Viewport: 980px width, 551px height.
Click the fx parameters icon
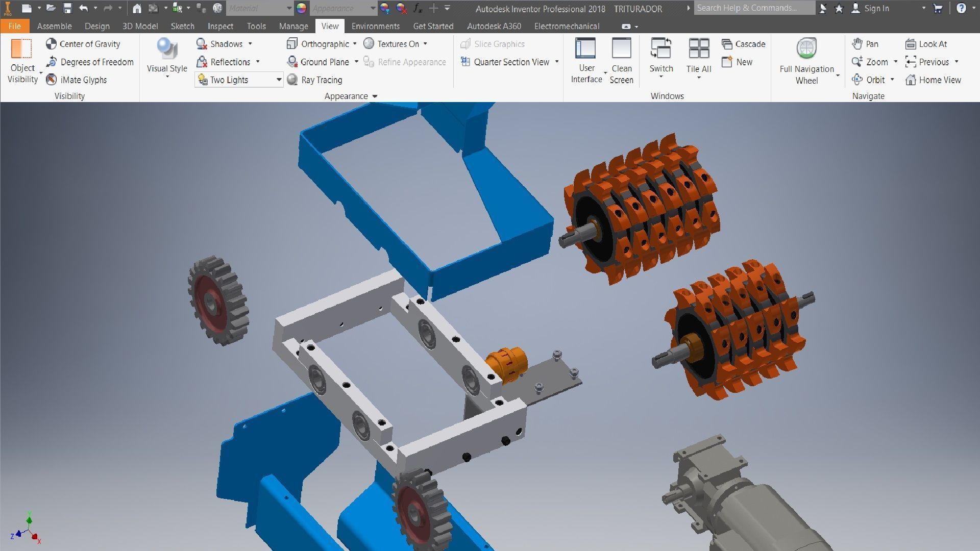pyautogui.click(x=418, y=8)
